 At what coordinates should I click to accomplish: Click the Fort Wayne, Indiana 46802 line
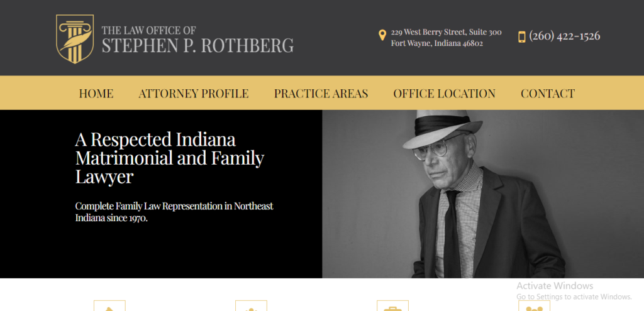pos(436,43)
